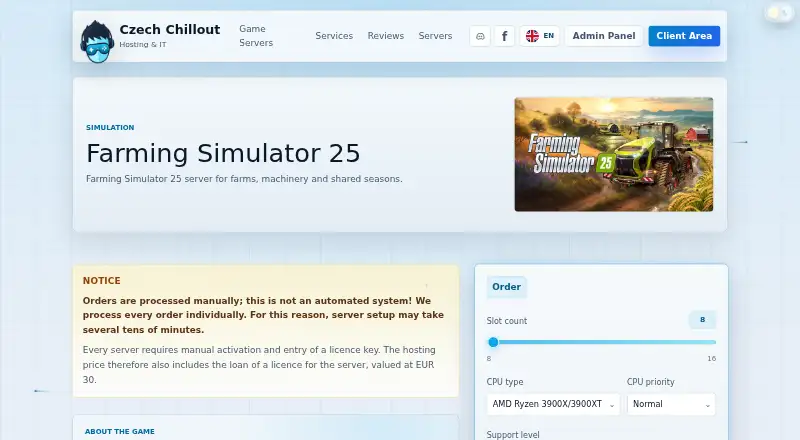Open the Reviews menu item
Screen dimensions: 800x440
pos(386,36)
